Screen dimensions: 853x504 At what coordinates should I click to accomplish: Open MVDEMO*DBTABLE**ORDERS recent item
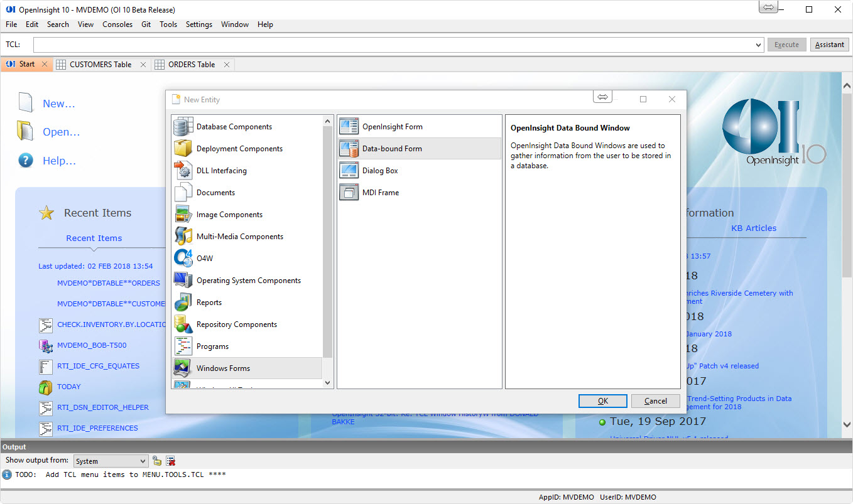click(x=109, y=283)
